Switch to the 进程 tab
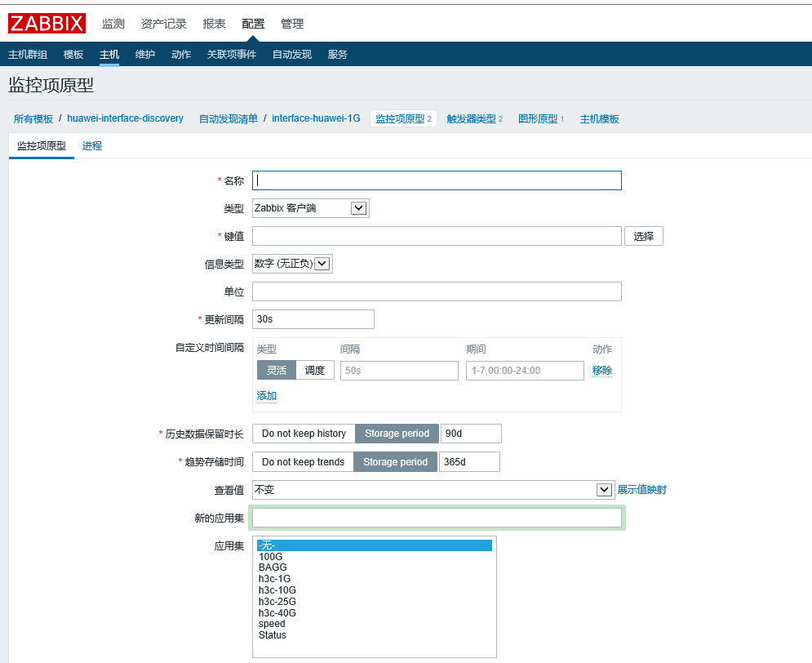The width and height of the screenshot is (812, 663). [91, 146]
